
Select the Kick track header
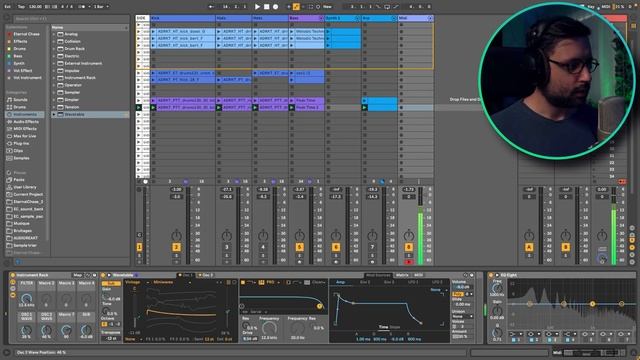click(182, 18)
